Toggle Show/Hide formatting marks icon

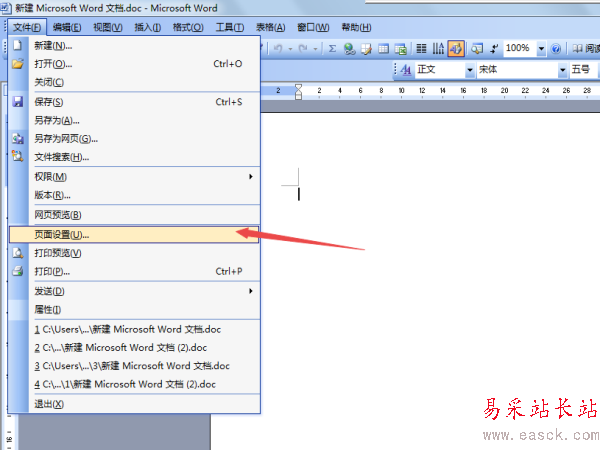click(494, 49)
